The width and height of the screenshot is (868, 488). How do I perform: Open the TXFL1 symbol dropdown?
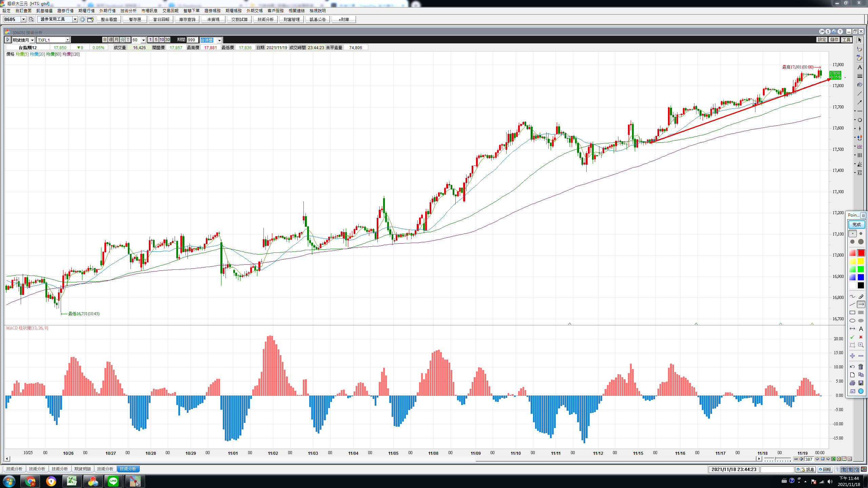(x=67, y=40)
